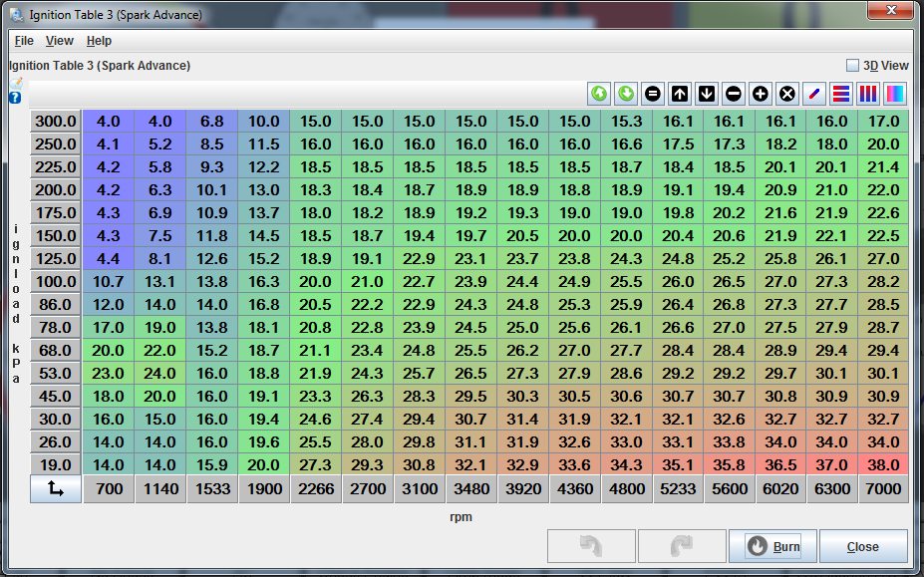Click the green increment-up arrow icon
Screen dimensions: 924x577
tap(601, 93)
